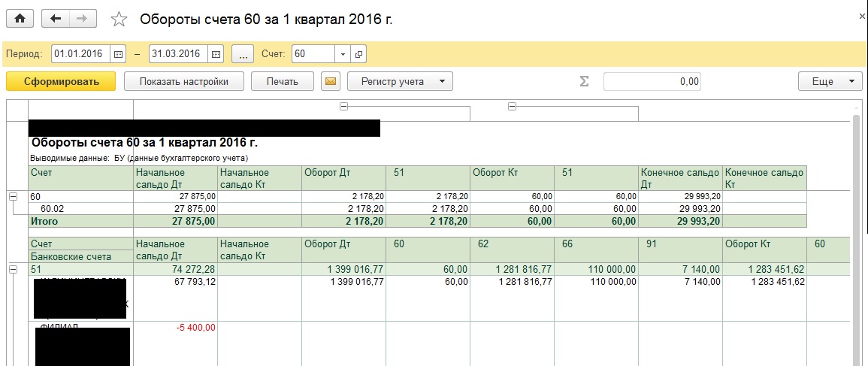This screenshot has width=868, height=366.
Task: Open the Регистр учета dropdown
Action: [x=404, y=81]
